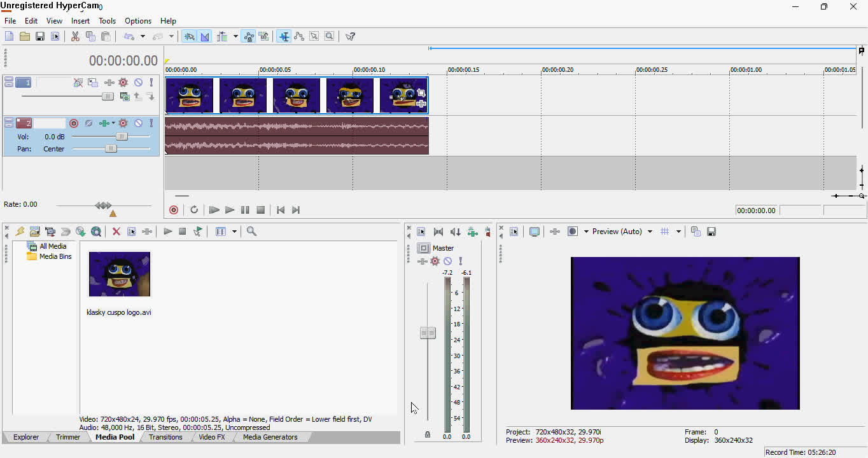Save preview snapshot to file icon
The height and width of the screenshot is (458, 868).
coord(711,232)
